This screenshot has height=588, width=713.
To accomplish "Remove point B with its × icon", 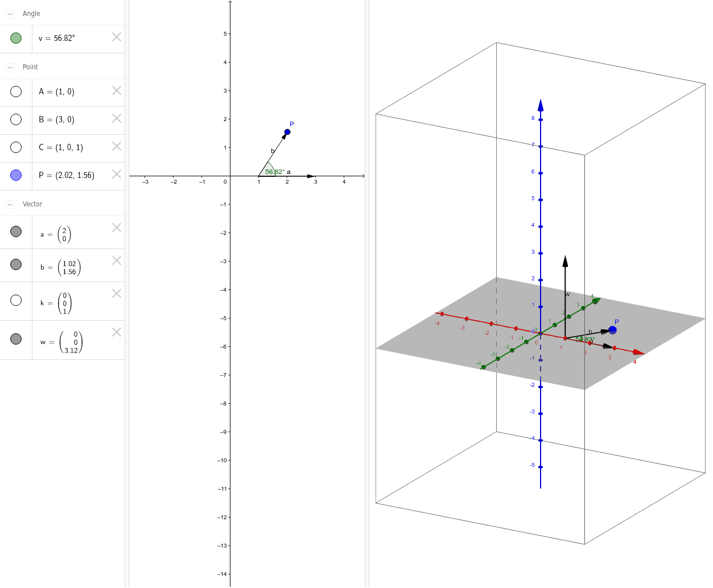I will pyautogui.click(x=116, y=118).
